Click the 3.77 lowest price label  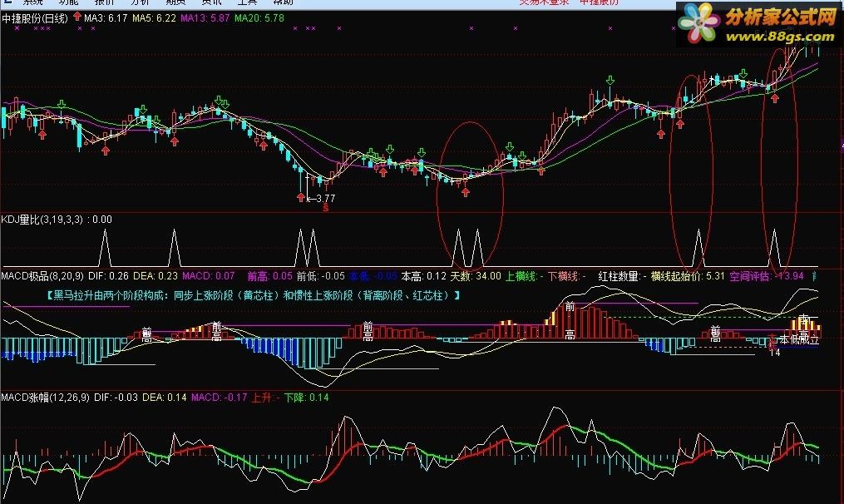click(x=325, y=198)
